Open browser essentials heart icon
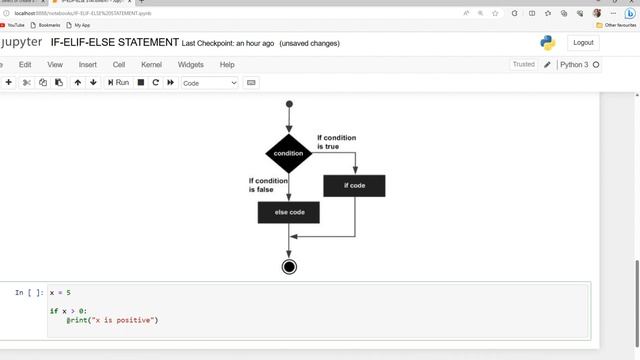This screenshot has height=360, width=640. (580, 13)
